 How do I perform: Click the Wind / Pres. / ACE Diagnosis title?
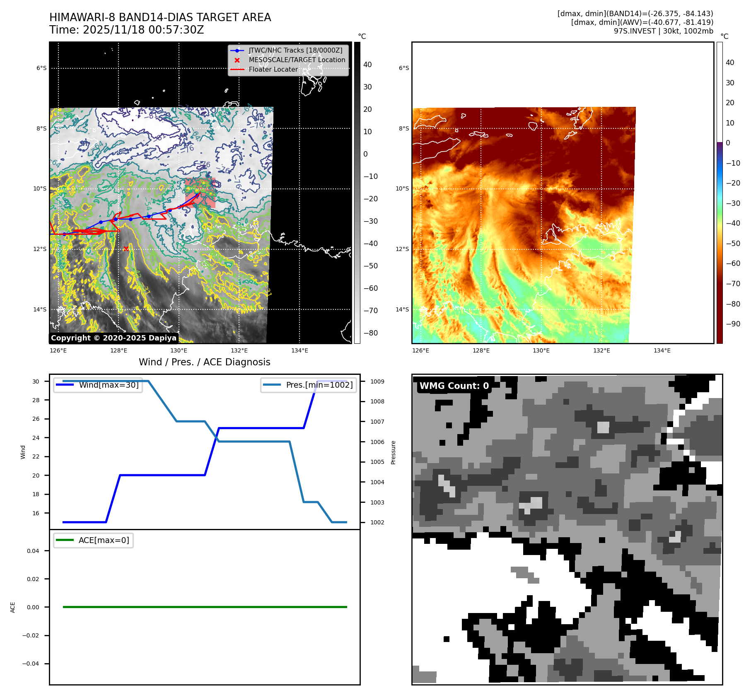[x=204, y=362]
